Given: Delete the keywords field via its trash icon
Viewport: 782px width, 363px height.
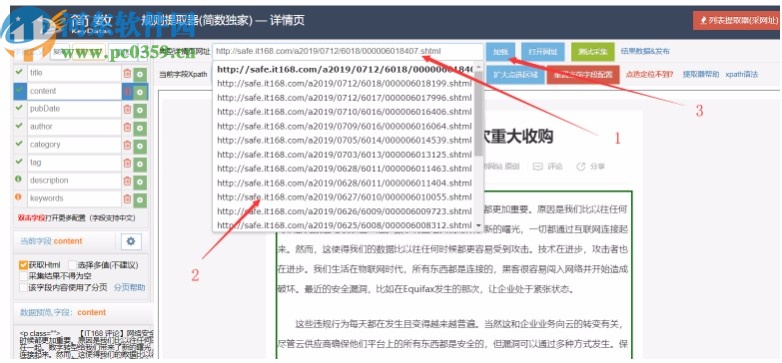Looking at the screenshot, I should (127, 199).
